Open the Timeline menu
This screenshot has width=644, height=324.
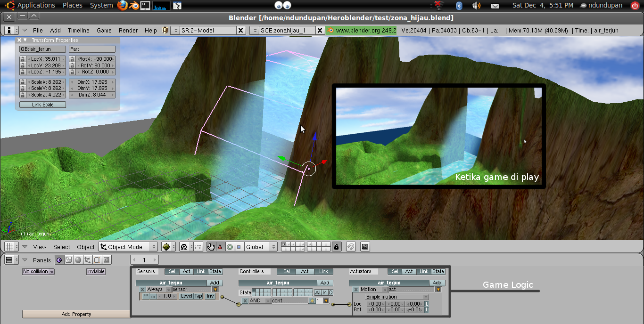(79, 30)
